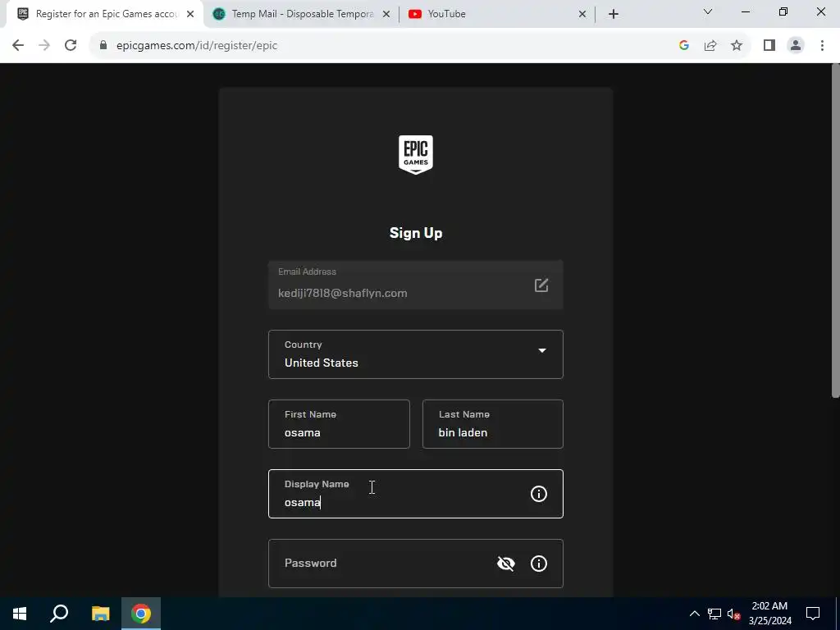Click the First Name field
The height and width of the screenshot is (630, 840).
tap(339, 424)
